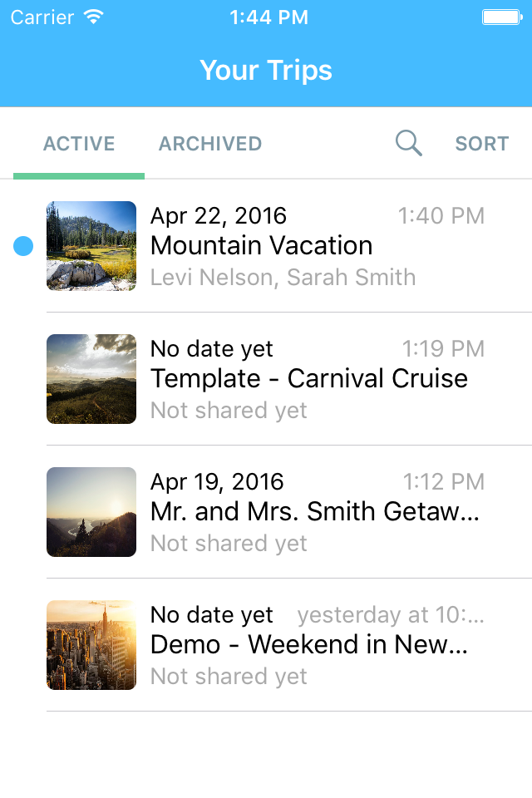Open the Mountain Vacation trip title

point(262,246)
